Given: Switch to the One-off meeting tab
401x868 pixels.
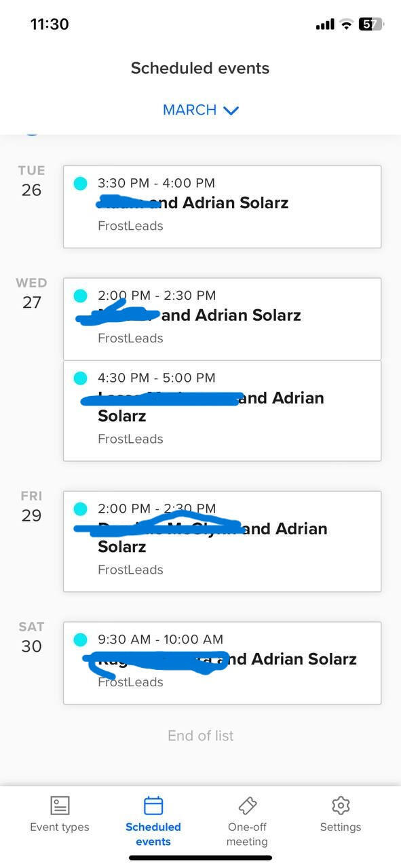Looking at the screenshot, I should tap(247, 834).
